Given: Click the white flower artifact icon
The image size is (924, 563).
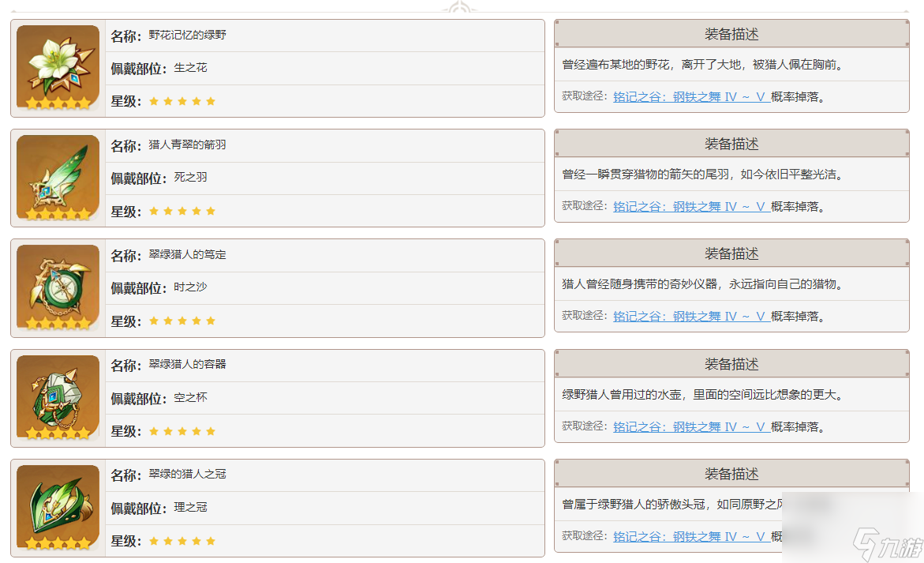Looking at the screenshot, I should 58,68.
